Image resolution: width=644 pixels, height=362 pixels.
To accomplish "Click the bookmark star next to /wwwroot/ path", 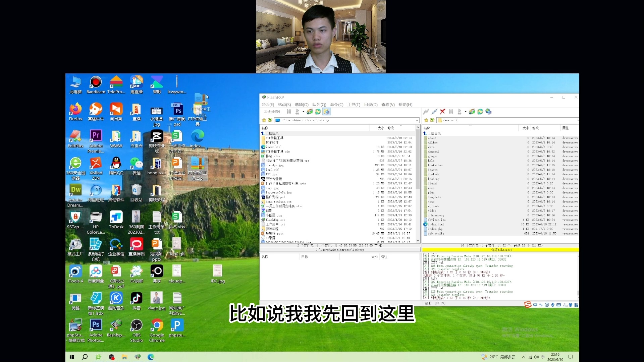I will tap(426, 120).
